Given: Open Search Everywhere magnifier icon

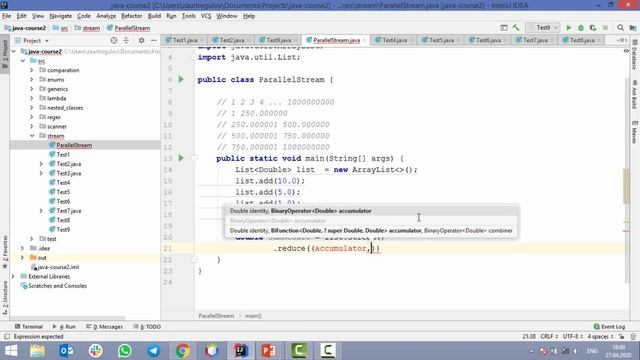Looking at the screenshot, I should pos(620,28).
